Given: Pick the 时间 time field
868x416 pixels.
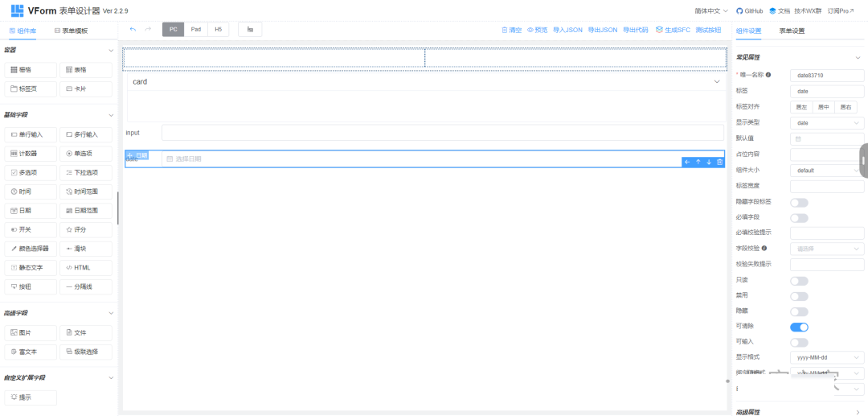Looking at the screenshot, I should point(31,192).
